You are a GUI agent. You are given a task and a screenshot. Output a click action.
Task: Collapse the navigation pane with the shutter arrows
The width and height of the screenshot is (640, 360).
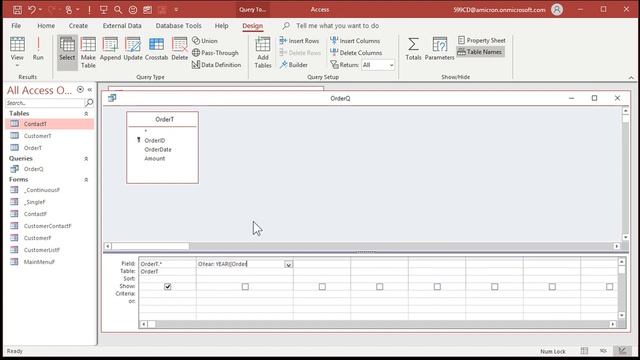pos(90,89)
